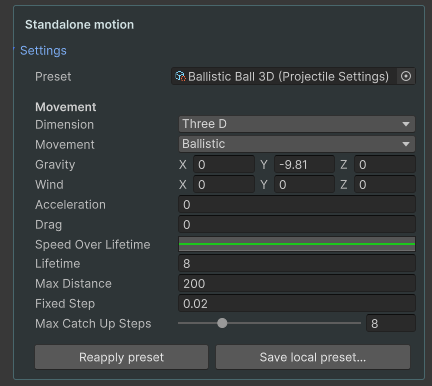The height and width of the screenshot is (386, 432).
Task: Click the Gravity label
Action: (55, 165)
